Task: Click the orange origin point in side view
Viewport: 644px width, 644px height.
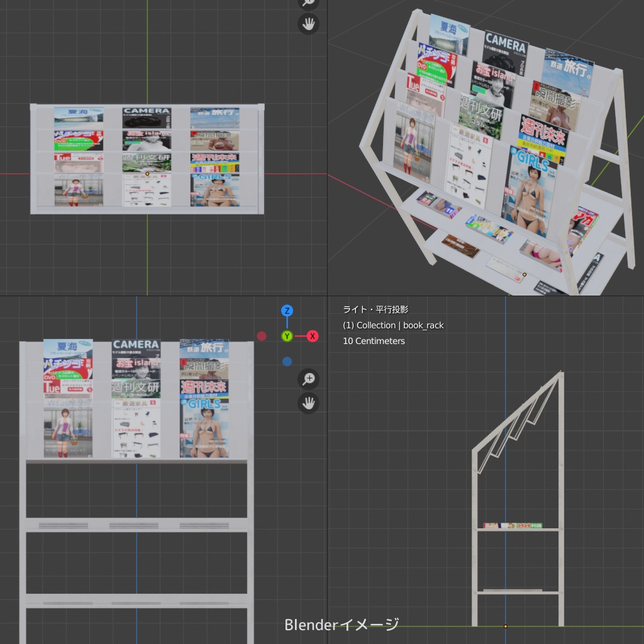Action: tap(506, 626)
